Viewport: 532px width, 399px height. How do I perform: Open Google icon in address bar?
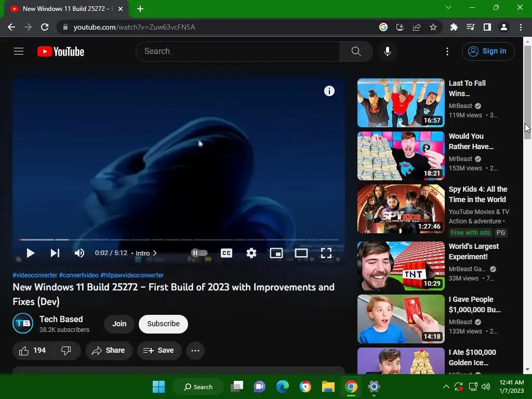(383, 27)
